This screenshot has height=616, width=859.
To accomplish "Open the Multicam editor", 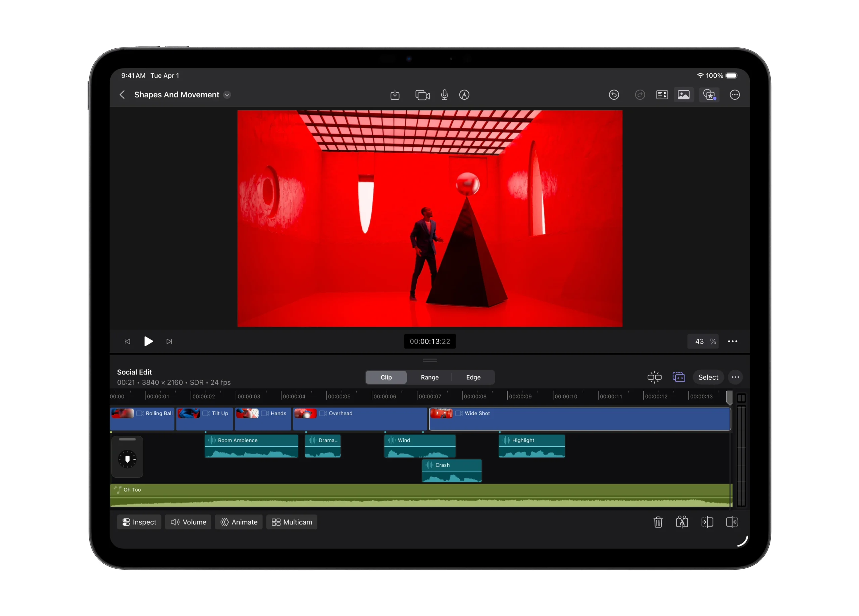I will pos(292,522).
